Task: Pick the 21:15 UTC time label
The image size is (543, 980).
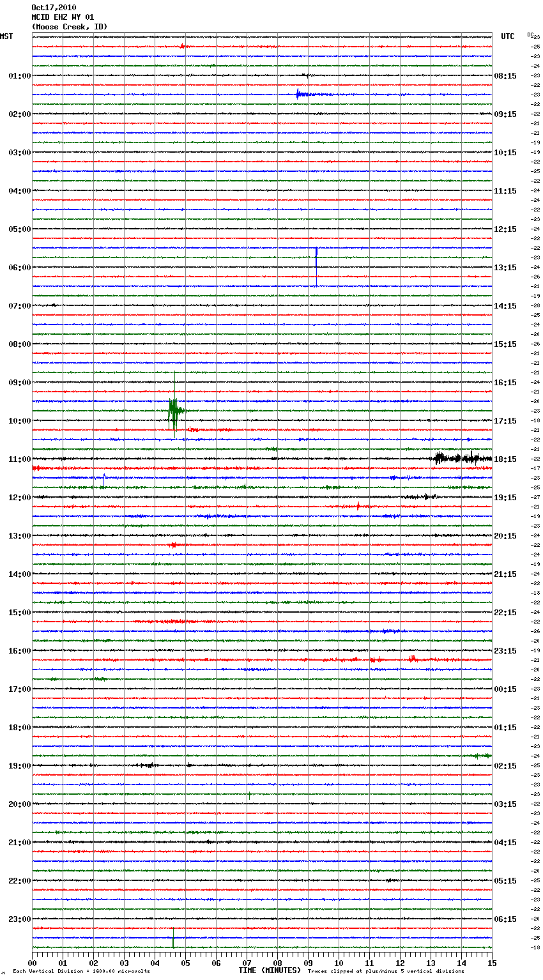Action: (x=505, y=574)
